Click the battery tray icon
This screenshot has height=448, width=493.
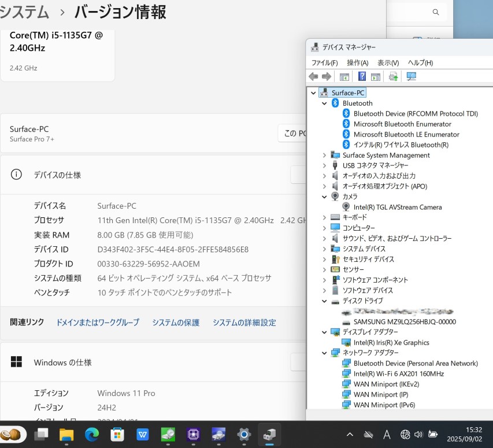pos(433,435)
